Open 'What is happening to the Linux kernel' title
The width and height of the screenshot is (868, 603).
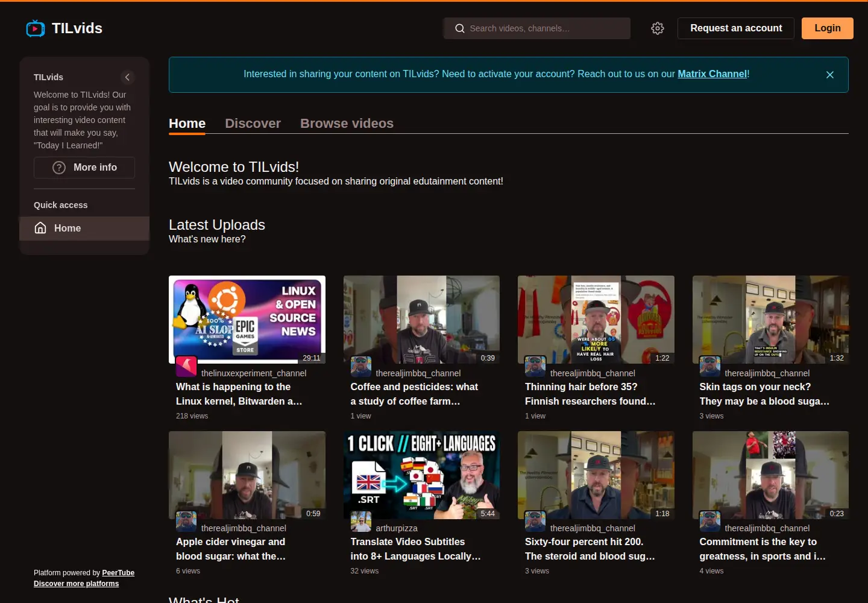click(239, 394)
